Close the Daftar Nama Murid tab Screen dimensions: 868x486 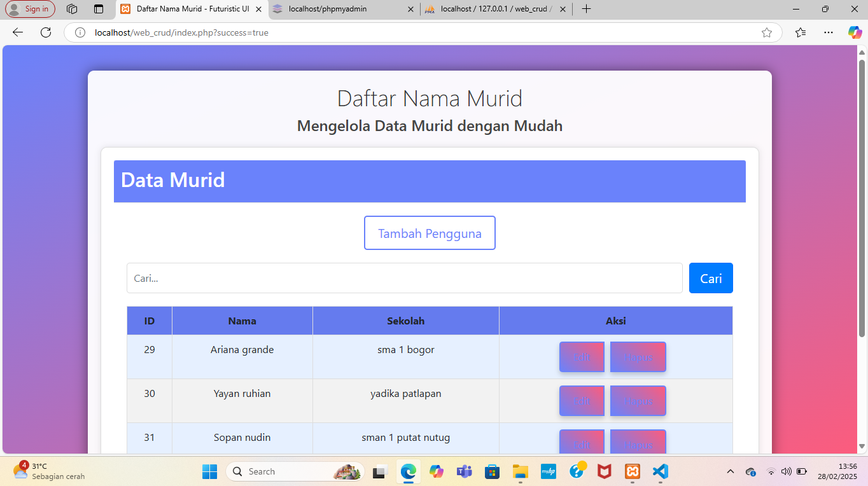[x=258, y=9]
